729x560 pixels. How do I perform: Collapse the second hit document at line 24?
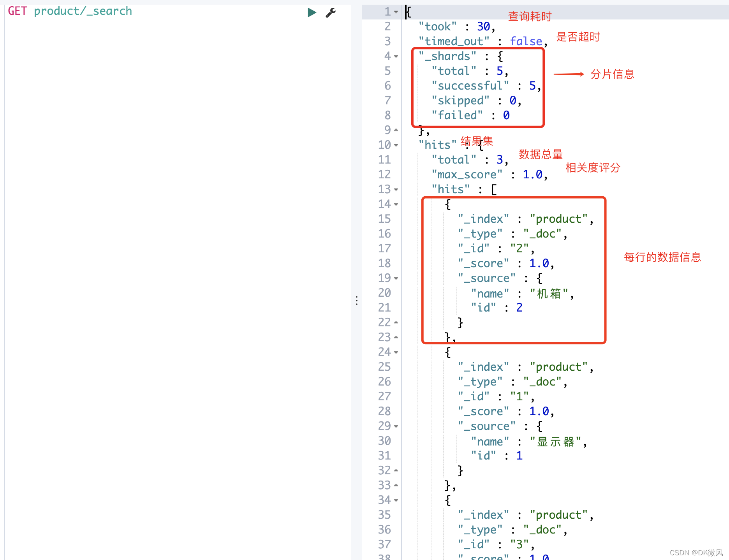396,352
